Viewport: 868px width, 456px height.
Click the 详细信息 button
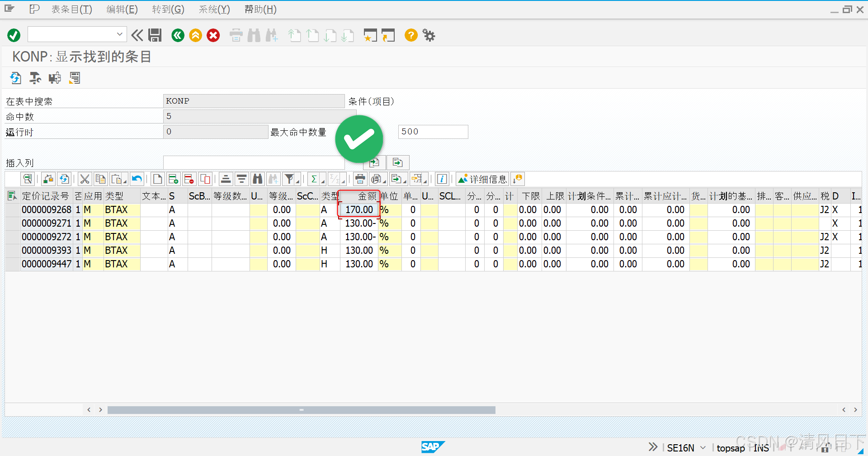click(482, 179)
